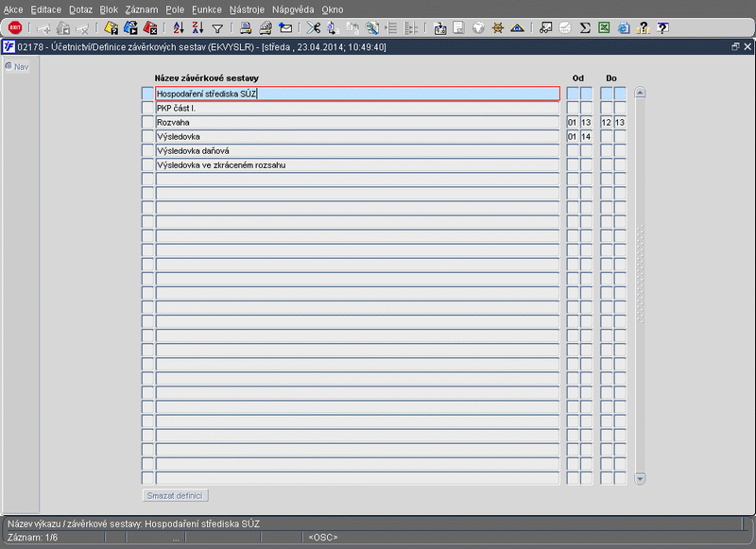
Task: Open the Nápověda menu
Action: pyautogui.click(x=293, y=9)
